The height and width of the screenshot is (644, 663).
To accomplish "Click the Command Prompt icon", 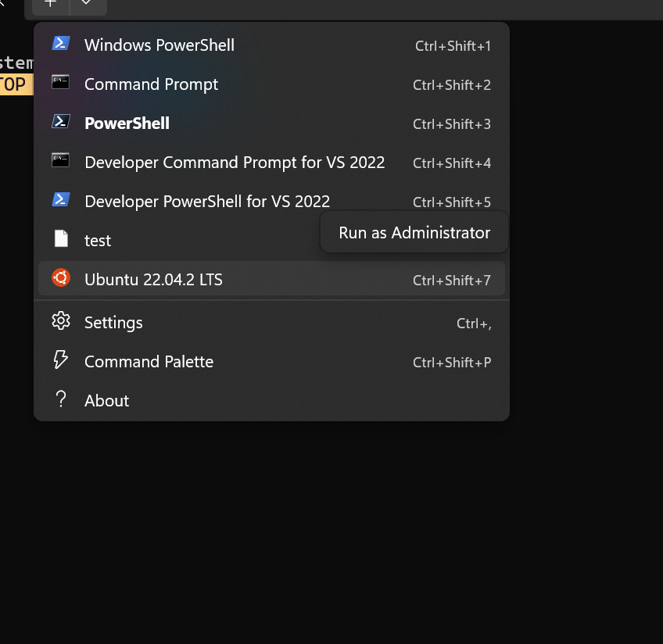I will click(61, 84).
